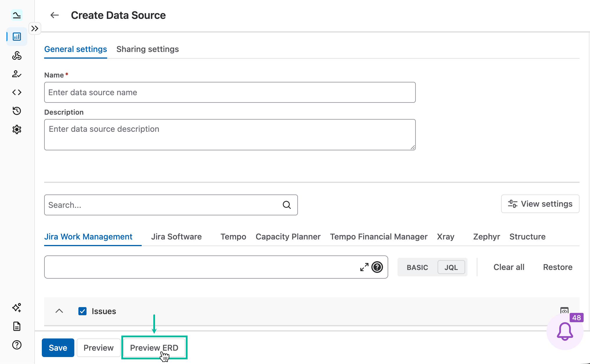Image resolution: width=590 pixels, height=364 pixels.
Task: Open the Capacity Planner tab
Action: tap(288, 237)
